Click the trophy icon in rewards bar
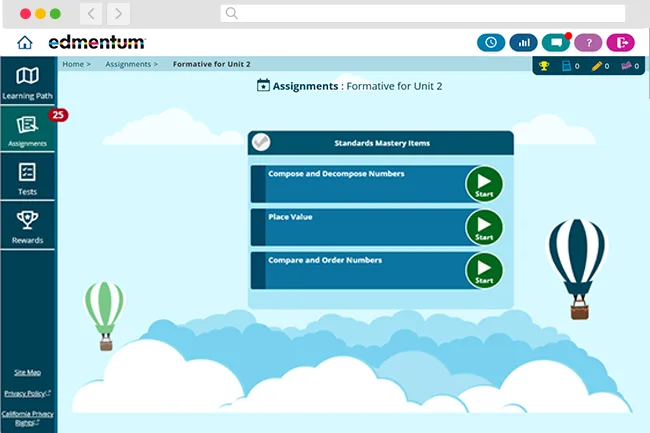 [x=544, y=65]
